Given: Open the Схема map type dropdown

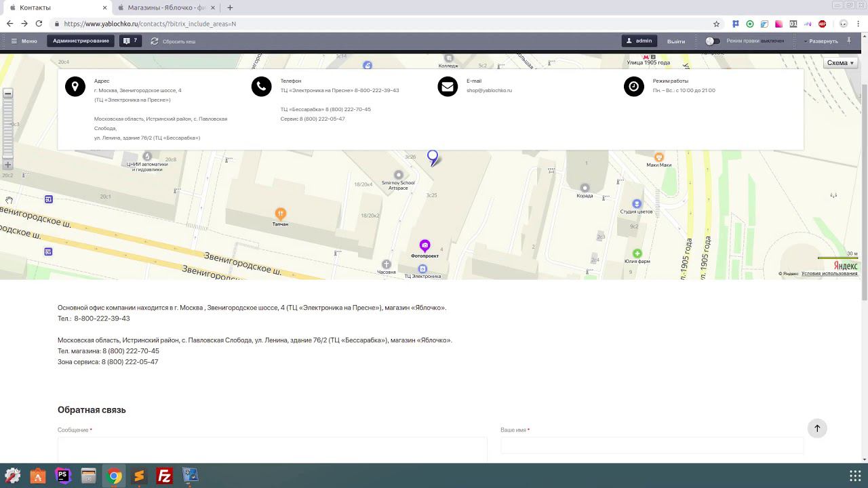Looking at the screenshot, I should [840, 63].
